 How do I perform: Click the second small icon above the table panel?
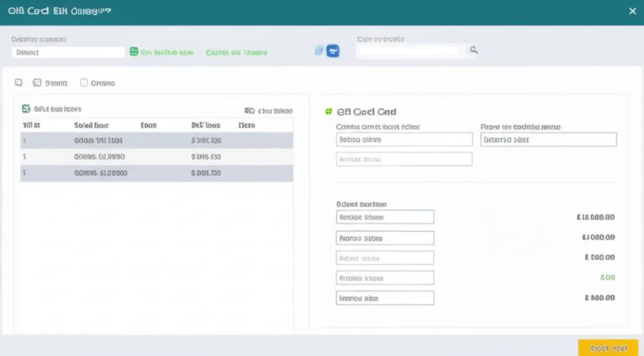tap(37, 83)
